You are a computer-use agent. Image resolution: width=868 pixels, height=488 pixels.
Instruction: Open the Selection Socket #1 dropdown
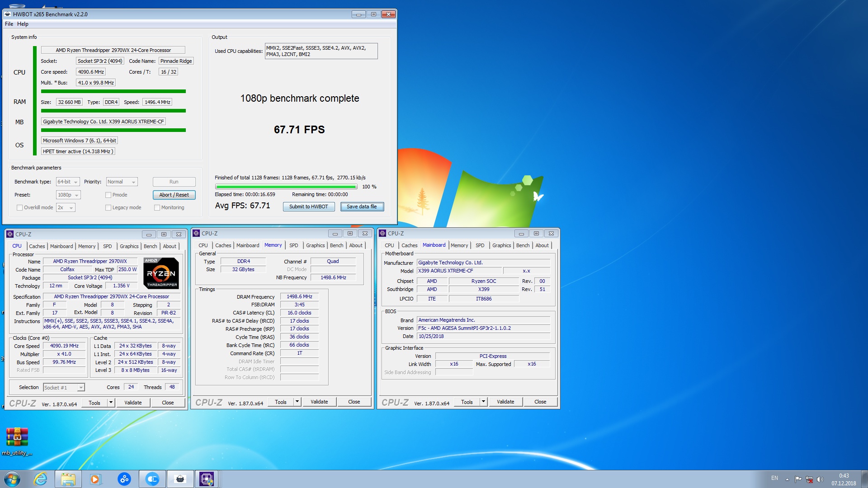coord(64,388)
